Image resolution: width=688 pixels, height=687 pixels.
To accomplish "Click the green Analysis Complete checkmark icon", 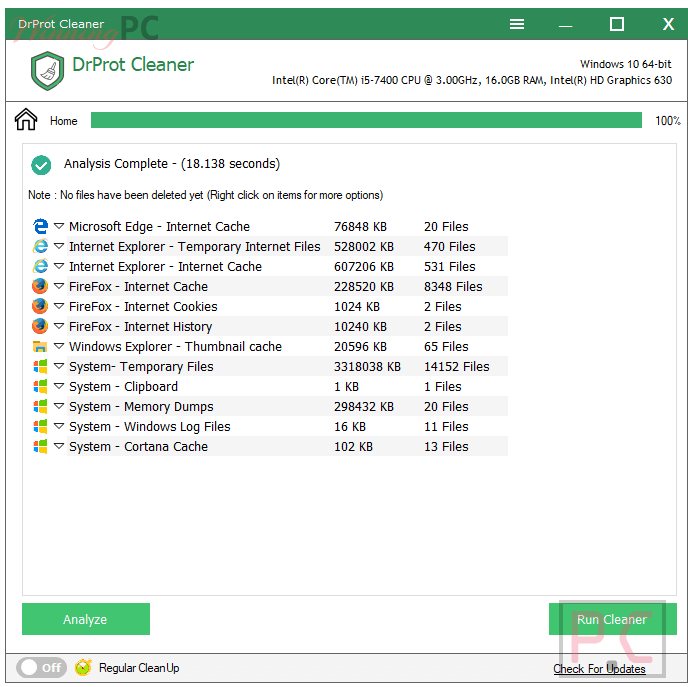I will pyautogui.click(x=41, y=165).
